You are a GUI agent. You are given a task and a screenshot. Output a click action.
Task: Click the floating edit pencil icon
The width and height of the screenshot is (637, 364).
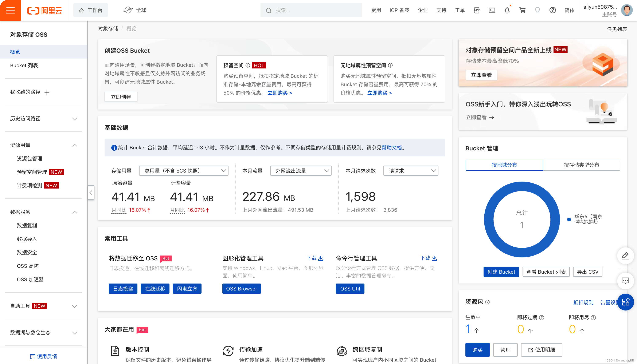point(625,256)
